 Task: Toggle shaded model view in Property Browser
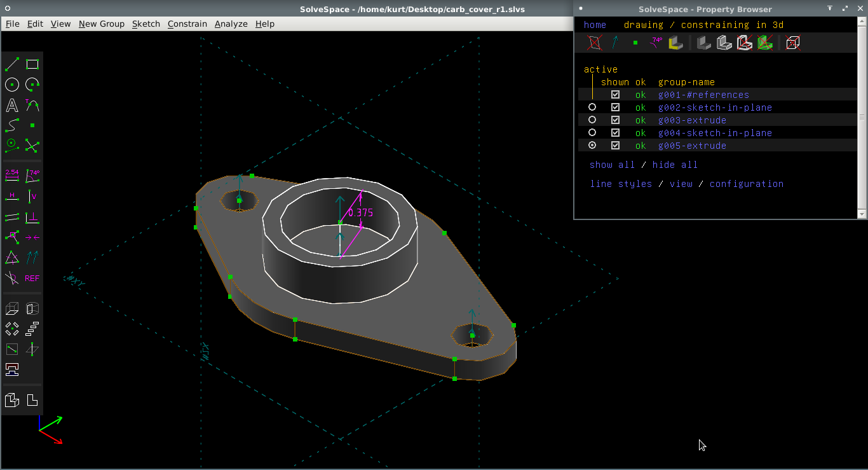(704, 43)
